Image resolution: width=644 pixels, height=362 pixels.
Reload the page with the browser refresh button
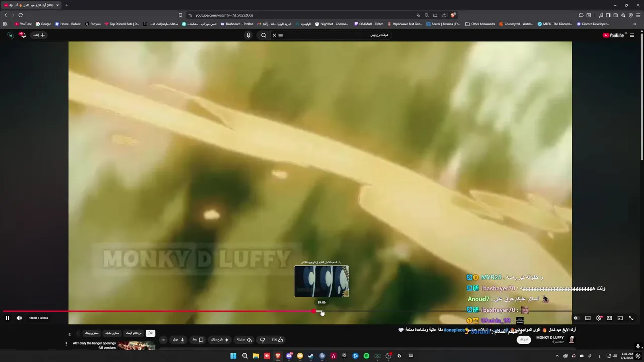pos(20,15)
